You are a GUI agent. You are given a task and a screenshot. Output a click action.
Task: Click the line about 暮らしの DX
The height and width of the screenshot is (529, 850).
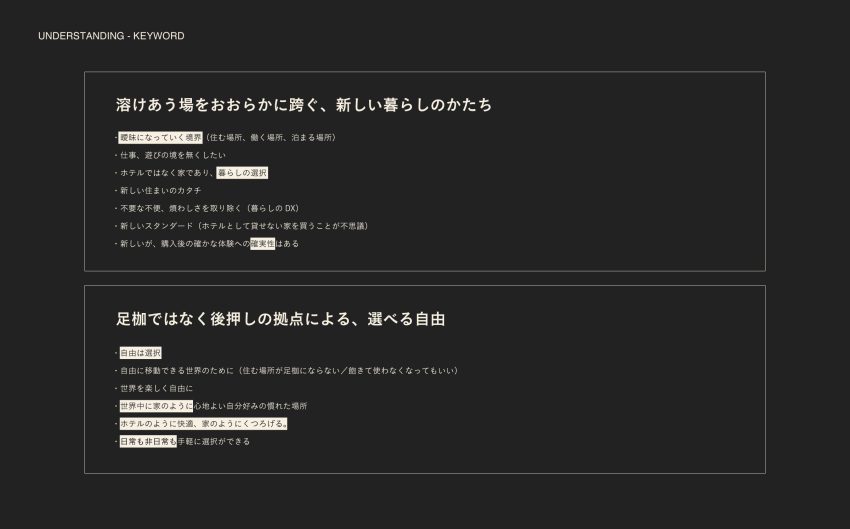[208, 208]
